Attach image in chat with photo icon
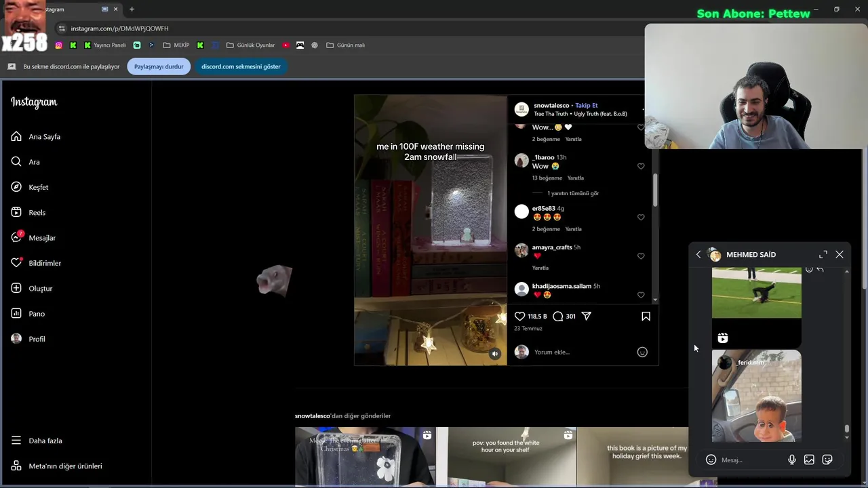Image resolution: width=868 pixels, height=488 pixels. [809, 460]
